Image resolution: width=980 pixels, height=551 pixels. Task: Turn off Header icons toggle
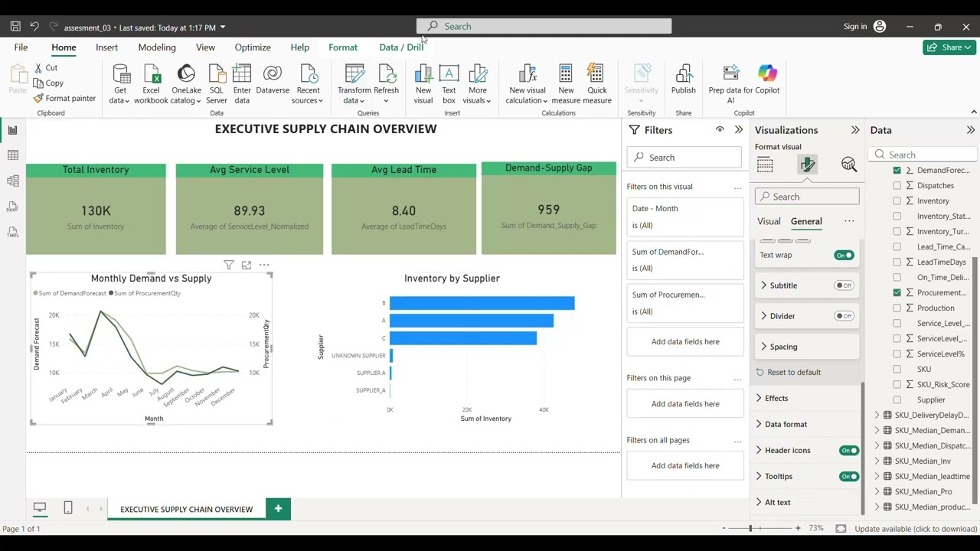[849, 451]
